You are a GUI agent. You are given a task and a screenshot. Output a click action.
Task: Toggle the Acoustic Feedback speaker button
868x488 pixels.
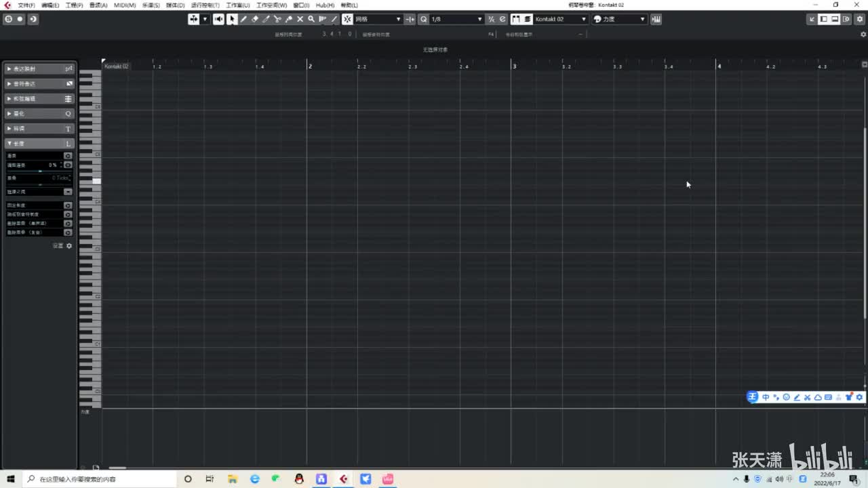coord(219,19)
